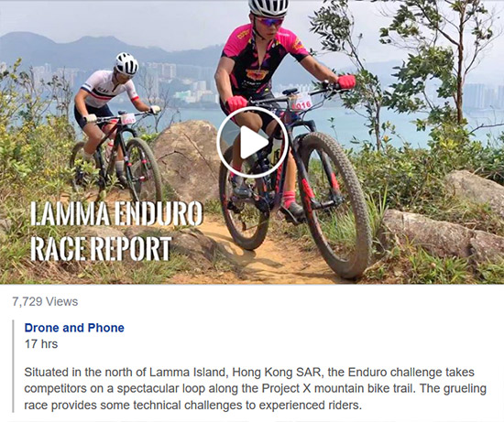The image size is (504, 422).
Task: Click the front rider's race number plate
Action: click(x=301, y=103)
